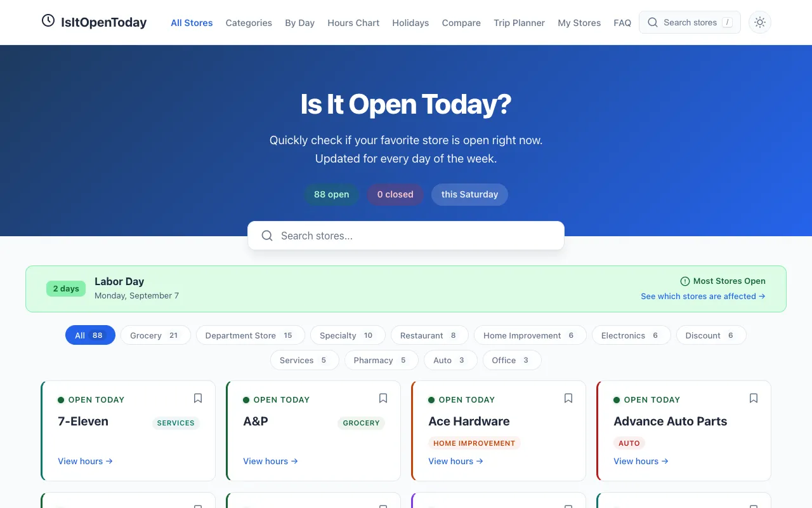
Task: Click the Labor Day holiday title
Action: 119,281
